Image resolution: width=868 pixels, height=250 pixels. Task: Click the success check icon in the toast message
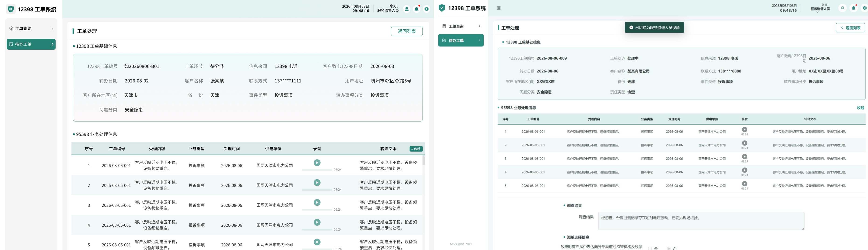click(x=631, y=28)
